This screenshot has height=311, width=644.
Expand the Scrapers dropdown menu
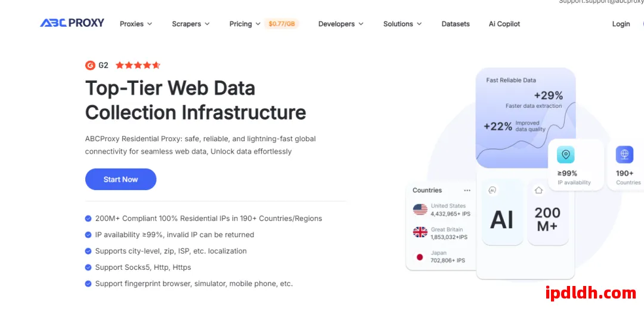coord(191,24)
